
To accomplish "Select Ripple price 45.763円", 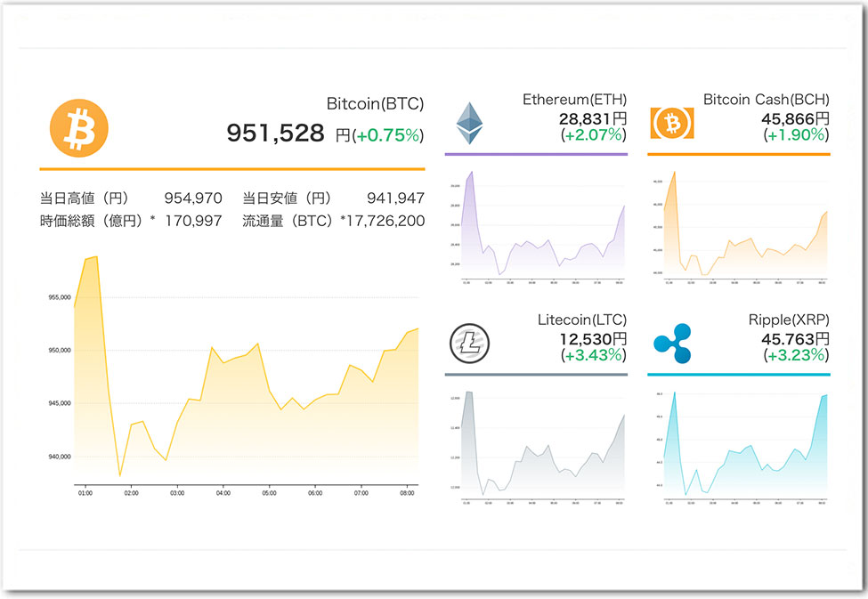I will point(795,339).
